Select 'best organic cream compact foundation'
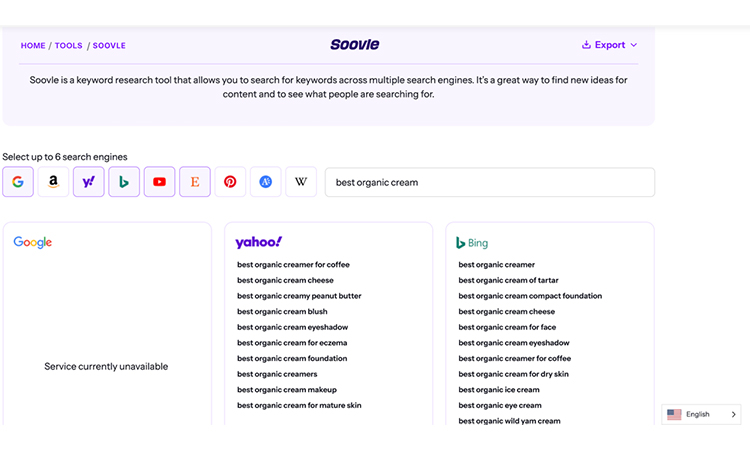Viewport: 750px width, 450px height. point(530,296)
